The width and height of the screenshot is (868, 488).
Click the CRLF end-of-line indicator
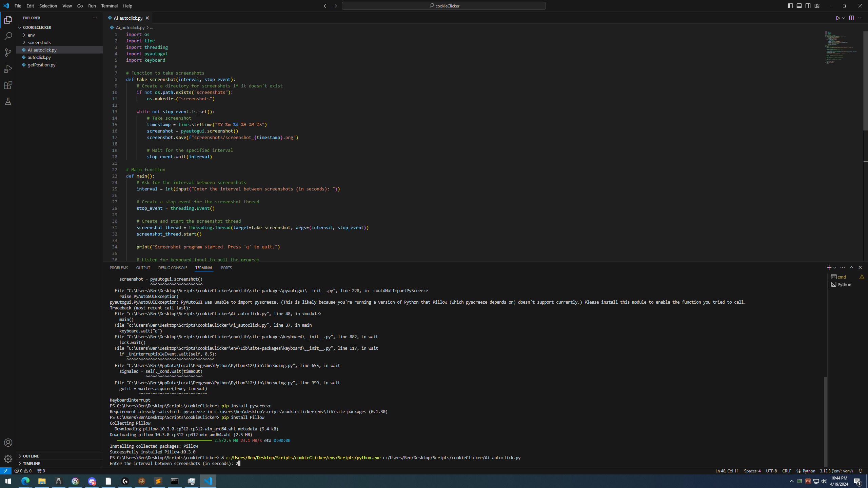tap(787, 471)
